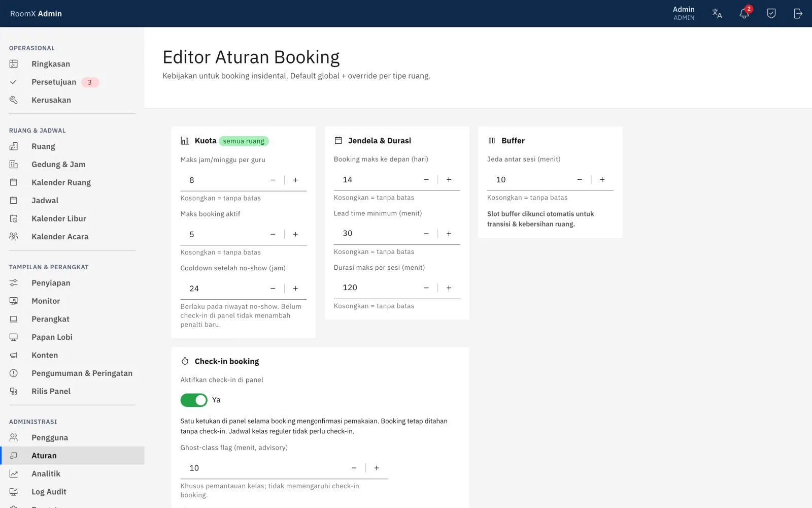Increase Maks jam/minggu per guru value
This screenshot has width=812, height=508.
(x=295, y=180)
